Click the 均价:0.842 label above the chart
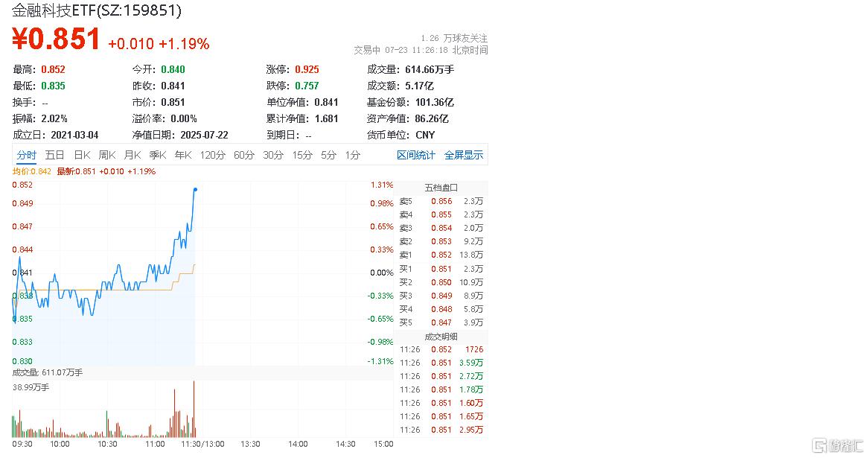Screen dimensions: 868x458 [31, 172]
